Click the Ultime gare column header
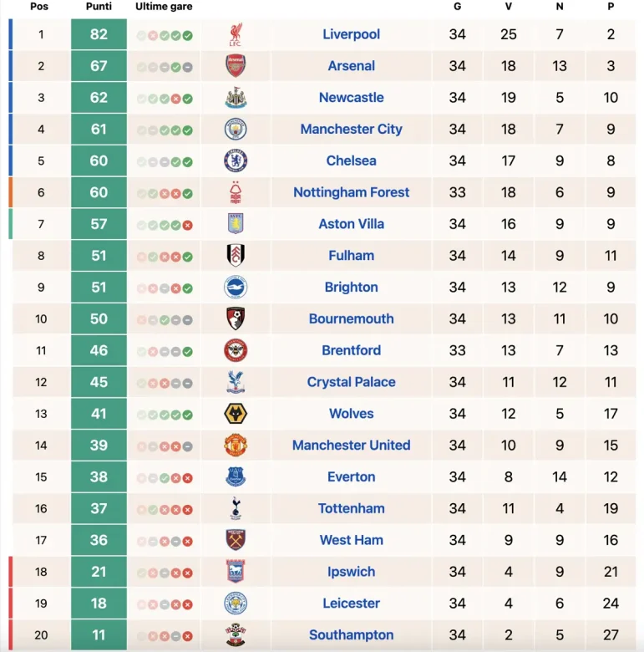 (x=164, y=7)
